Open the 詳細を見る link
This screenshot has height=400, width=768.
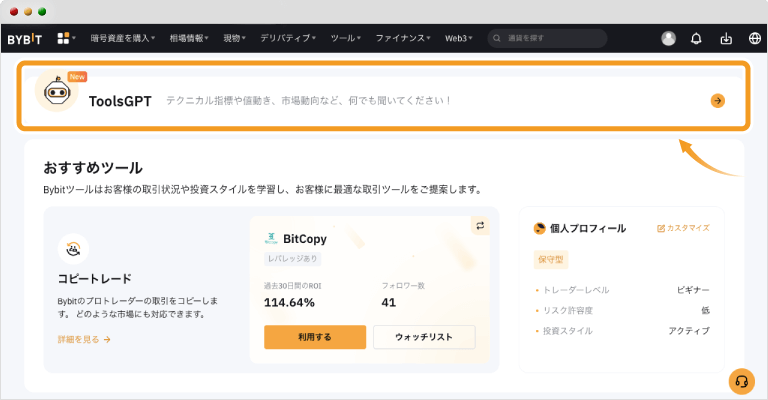[x=84, y=339]
